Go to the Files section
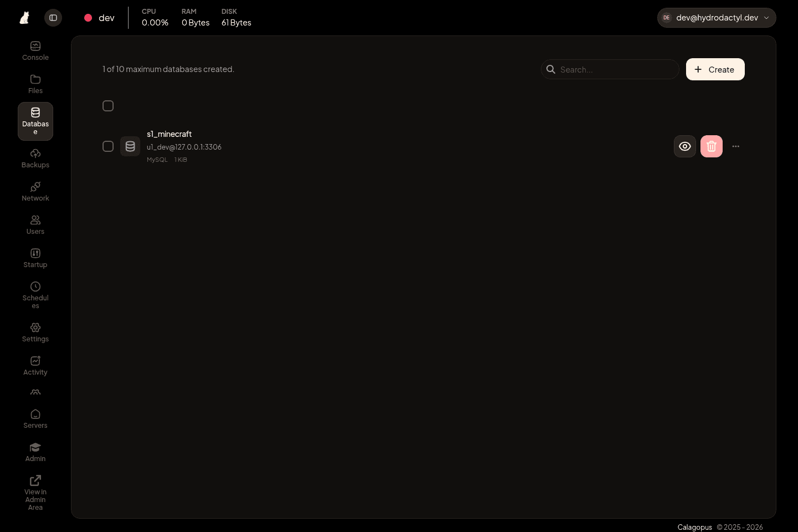 tap(35, 84)
